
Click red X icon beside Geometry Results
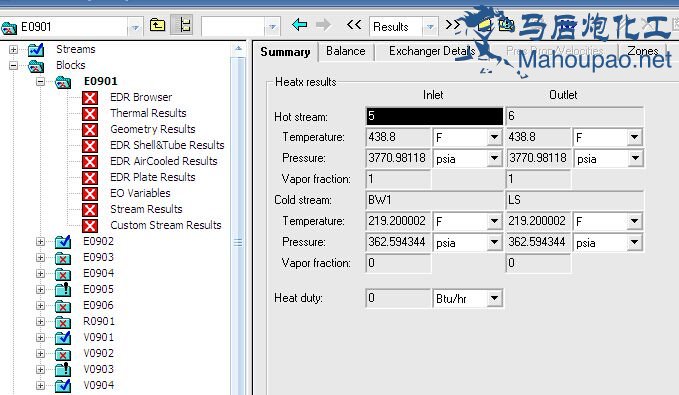click(90, 130)
